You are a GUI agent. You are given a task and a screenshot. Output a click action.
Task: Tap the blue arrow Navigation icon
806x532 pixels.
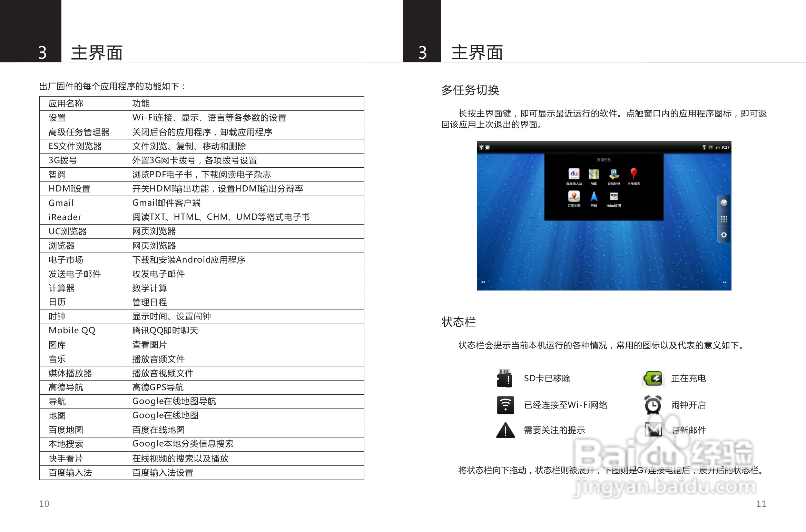[594, 197]
